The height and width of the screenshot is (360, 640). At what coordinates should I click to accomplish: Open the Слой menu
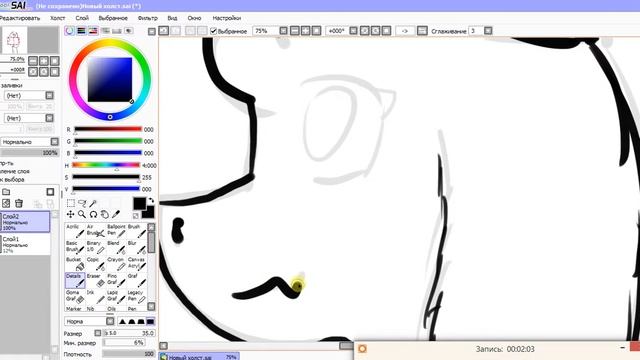coord(82,18)
